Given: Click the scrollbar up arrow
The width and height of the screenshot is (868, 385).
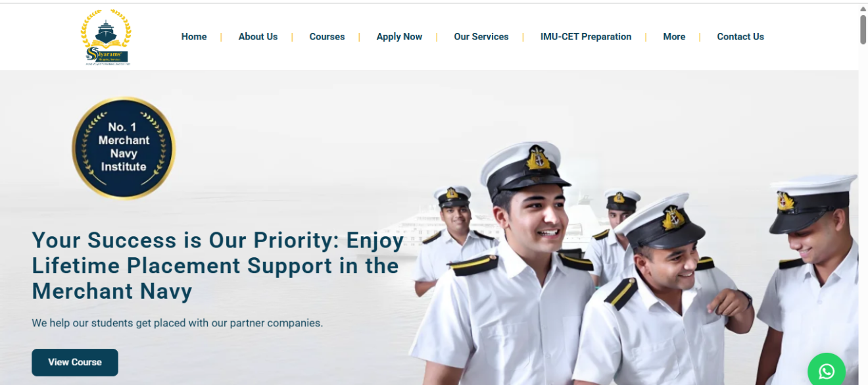Looking at the screenshot, I should [863, 9].
